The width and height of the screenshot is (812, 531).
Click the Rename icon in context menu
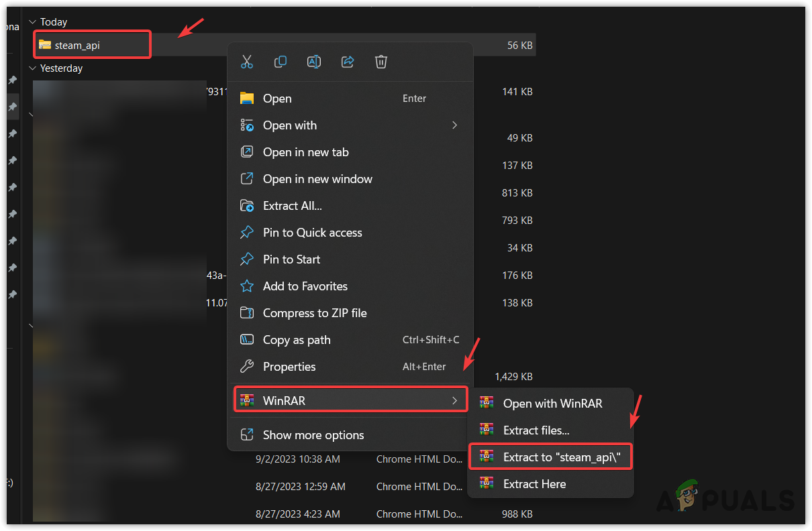[314, 62]
